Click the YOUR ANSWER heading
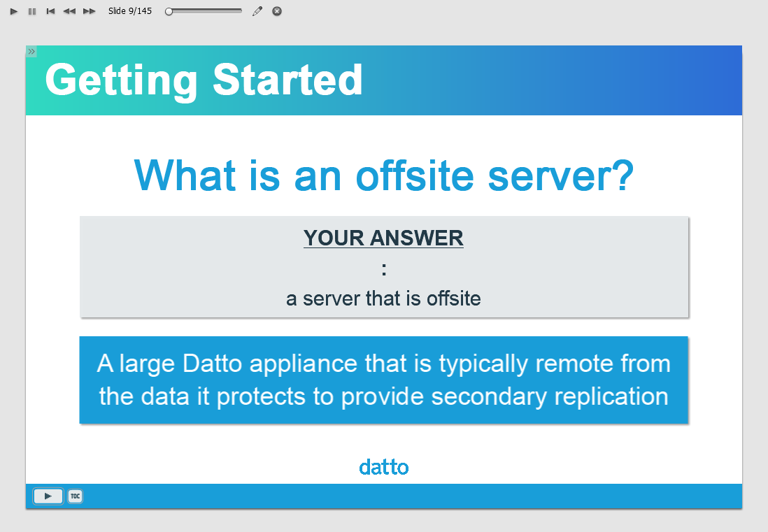 coord(383,238)
